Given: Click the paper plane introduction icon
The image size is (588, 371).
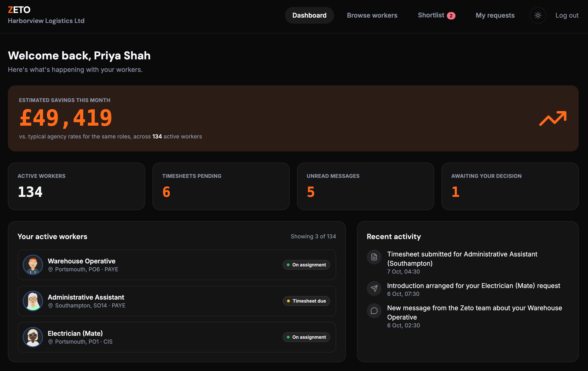Looking at the screenshot, I should (x=374, y=288).
